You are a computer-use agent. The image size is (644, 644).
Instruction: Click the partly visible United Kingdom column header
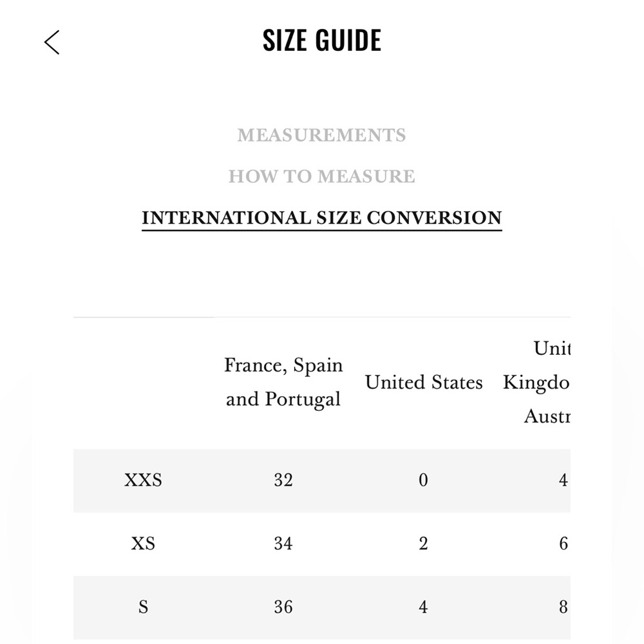point(536,382)
